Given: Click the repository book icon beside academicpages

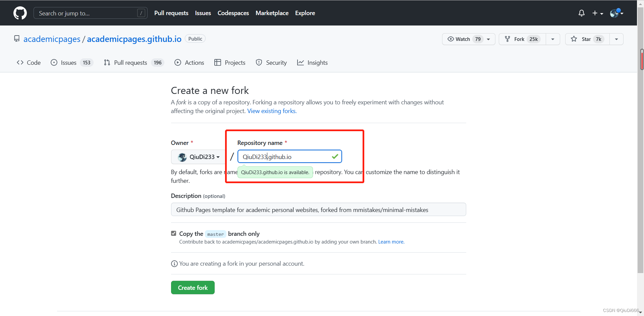Looking at the screenshot, I should pyautogui.click(x=17, y=39).
